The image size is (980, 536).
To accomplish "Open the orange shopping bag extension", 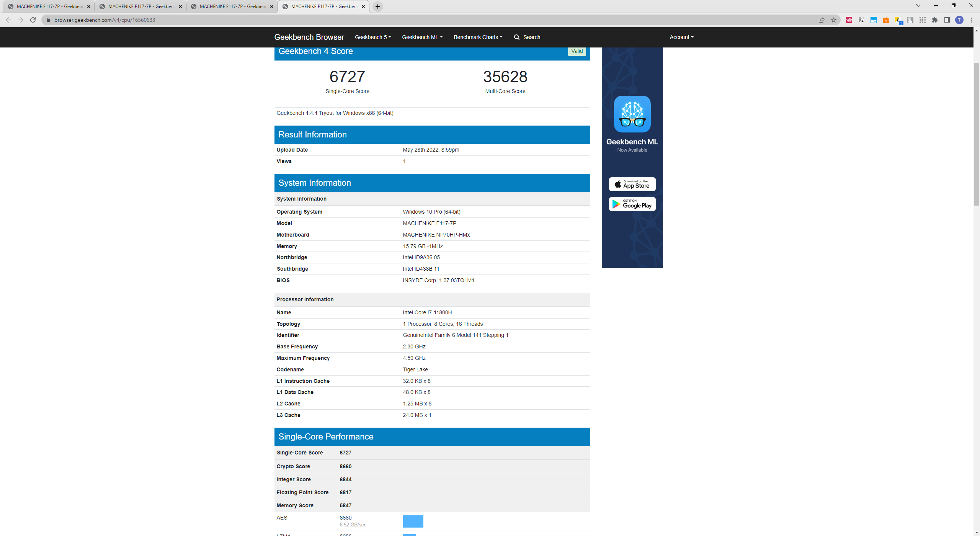I will tap(886, 20).
